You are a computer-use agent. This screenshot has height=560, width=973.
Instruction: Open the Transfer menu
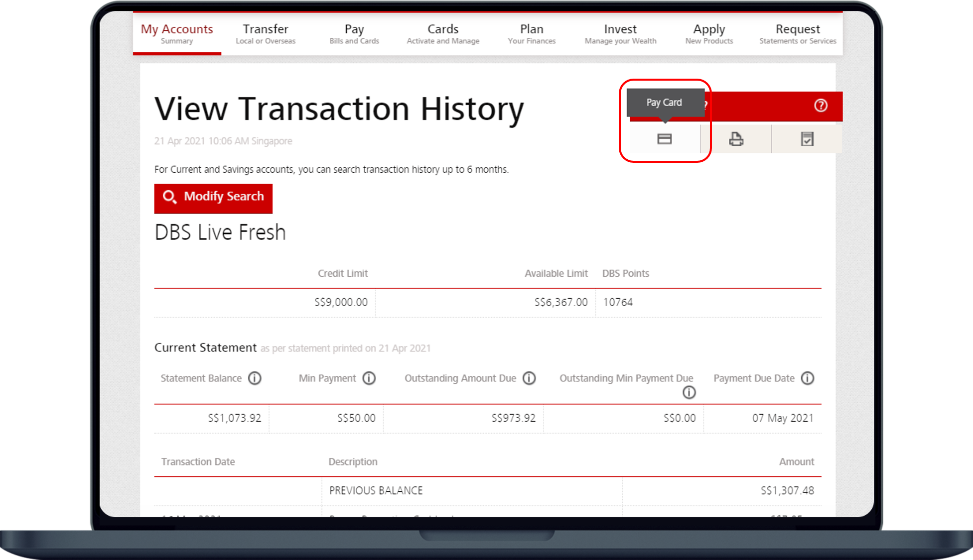(x=266, y=34)
